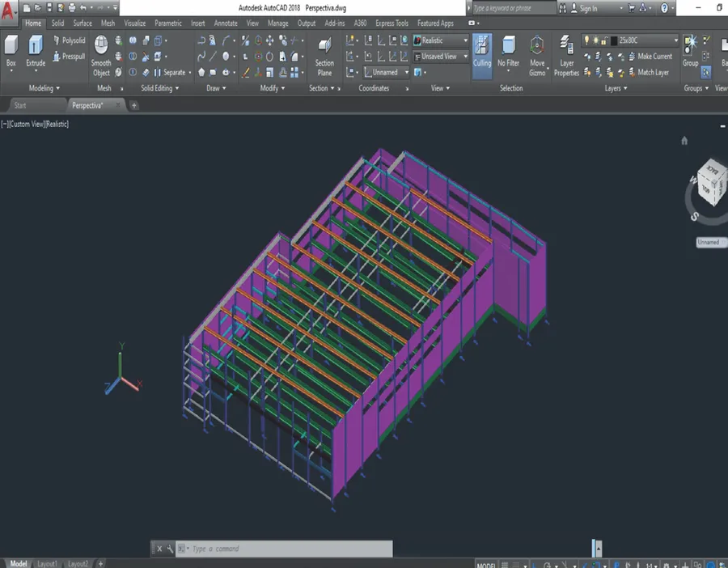Open the Unsaved View dropdown
The image size is (728, 568).
(x=441, y=57)
